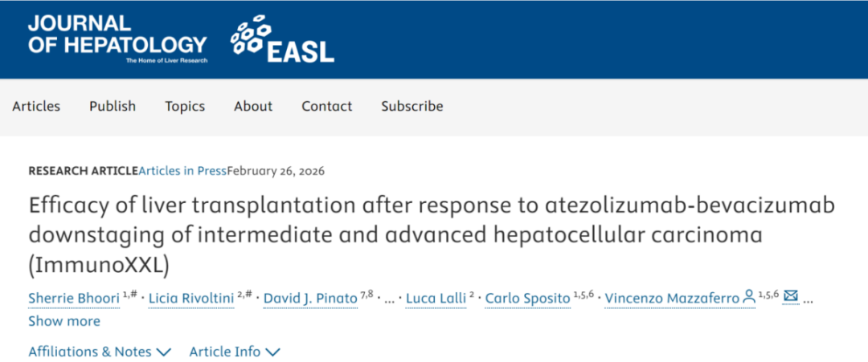This screenshot has height=362, width=868.
Task: Click author name Vincenzo Mazzaferro
Action: [671, 299]
